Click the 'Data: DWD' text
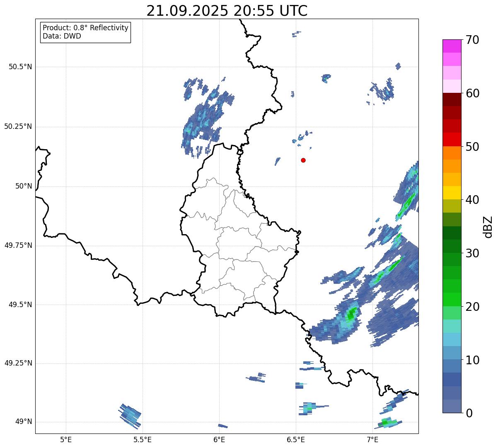 [x=62, y=36]
